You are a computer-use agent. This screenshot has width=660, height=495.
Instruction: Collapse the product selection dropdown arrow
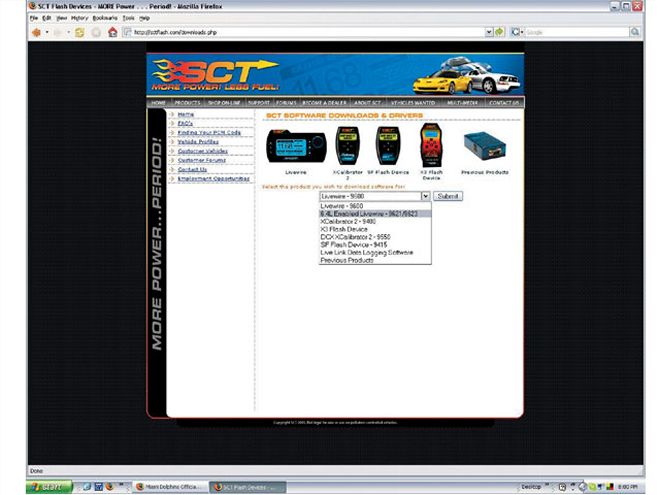[x=425, y=196]
